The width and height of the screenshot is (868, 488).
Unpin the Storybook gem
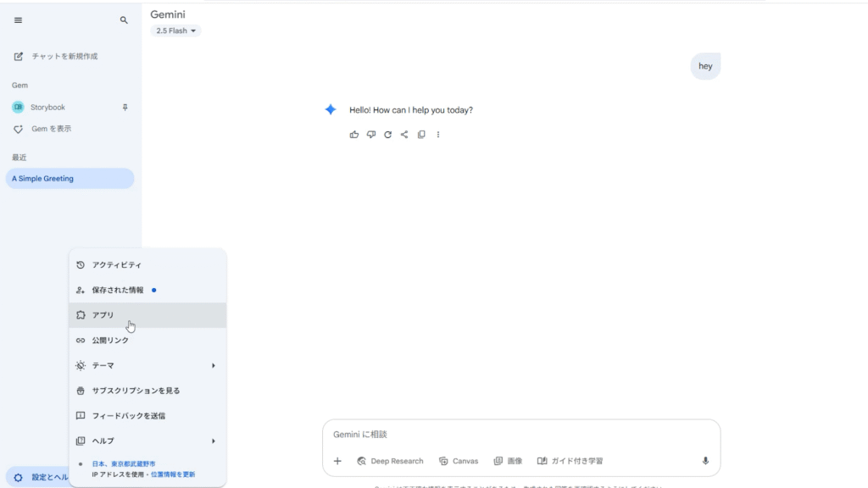coord(125,108)
